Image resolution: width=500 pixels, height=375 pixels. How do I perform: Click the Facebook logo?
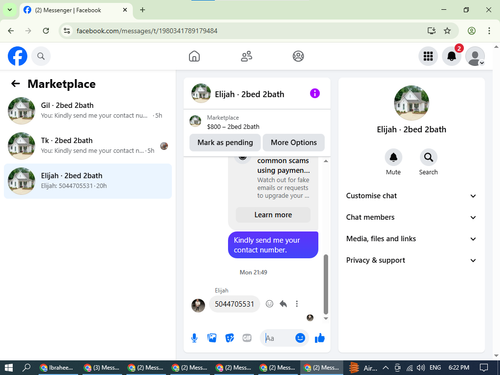17,56
